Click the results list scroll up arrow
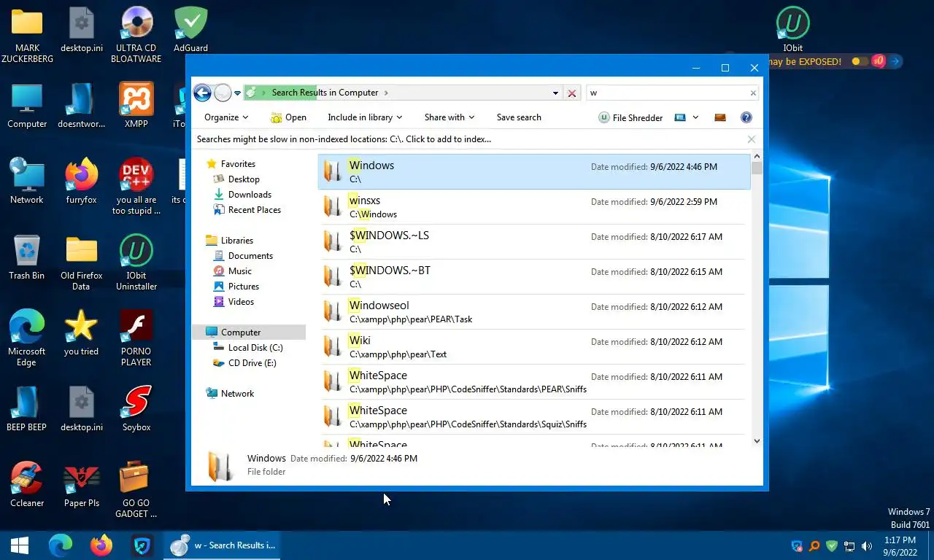Image resolution: width=934 pixels, height=560 pixels. coord(757,156)
